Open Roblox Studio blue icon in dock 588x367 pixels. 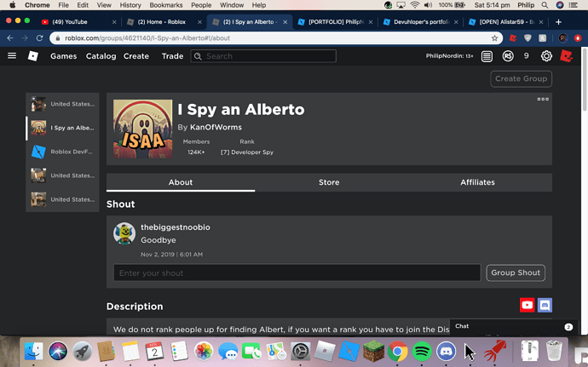point(349,352)
